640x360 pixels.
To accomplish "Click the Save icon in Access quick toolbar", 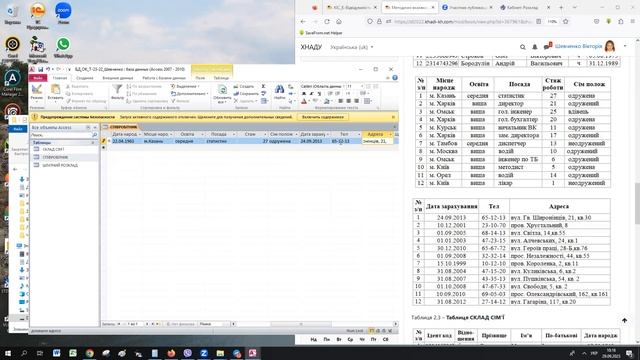I will tap(41, 69).
